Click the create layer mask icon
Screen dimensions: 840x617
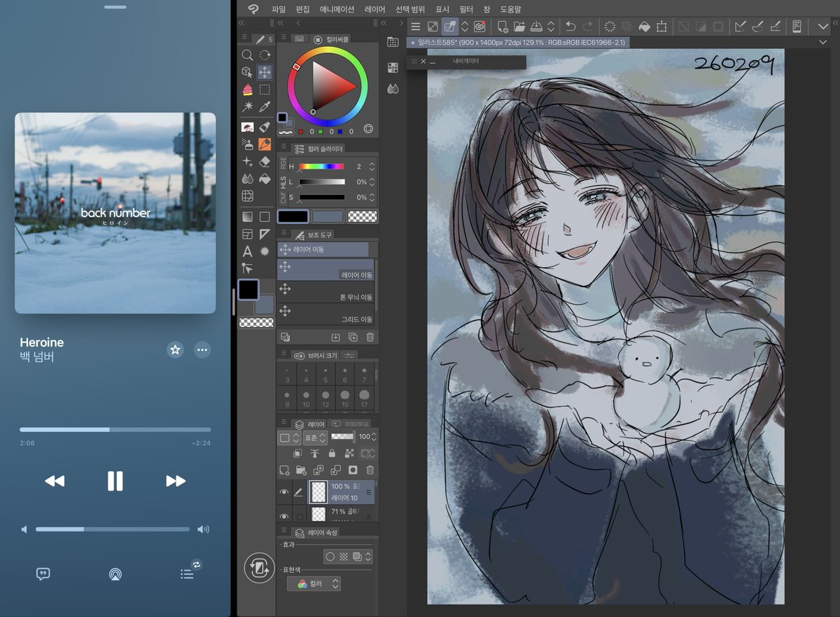click(353, 471)
